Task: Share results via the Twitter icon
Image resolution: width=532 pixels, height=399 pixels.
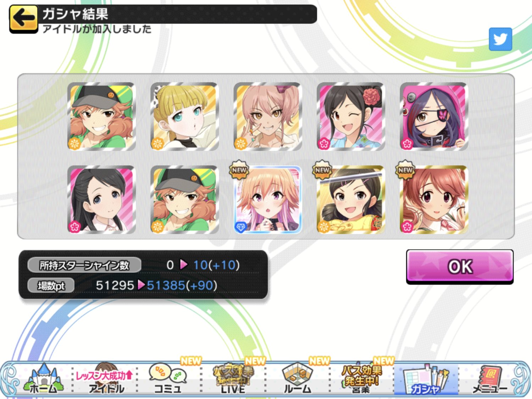Action: (x=500, y=39)
